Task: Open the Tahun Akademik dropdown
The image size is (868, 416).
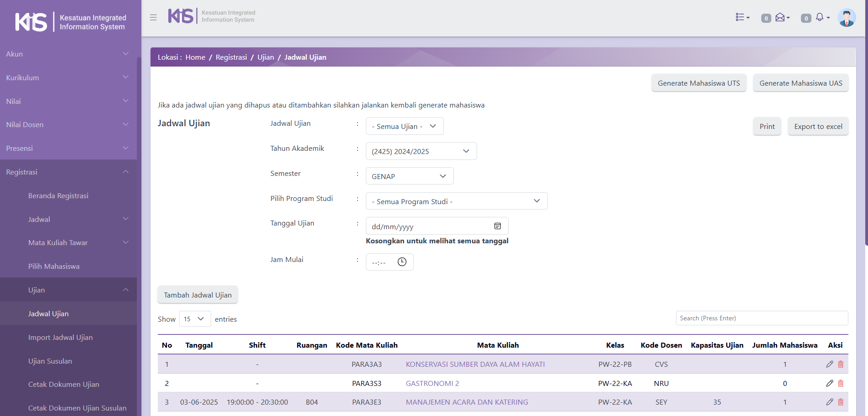Action: coord(421,151)
